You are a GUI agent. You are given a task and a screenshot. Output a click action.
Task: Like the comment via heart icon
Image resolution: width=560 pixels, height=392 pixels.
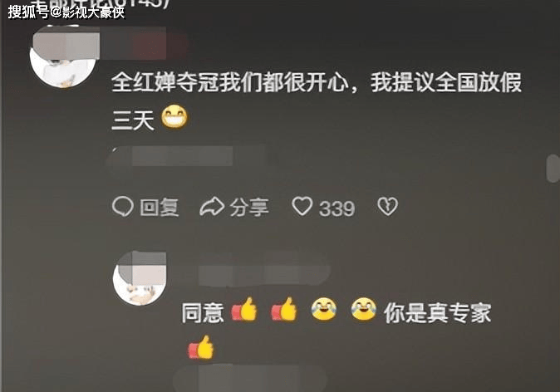302,206
